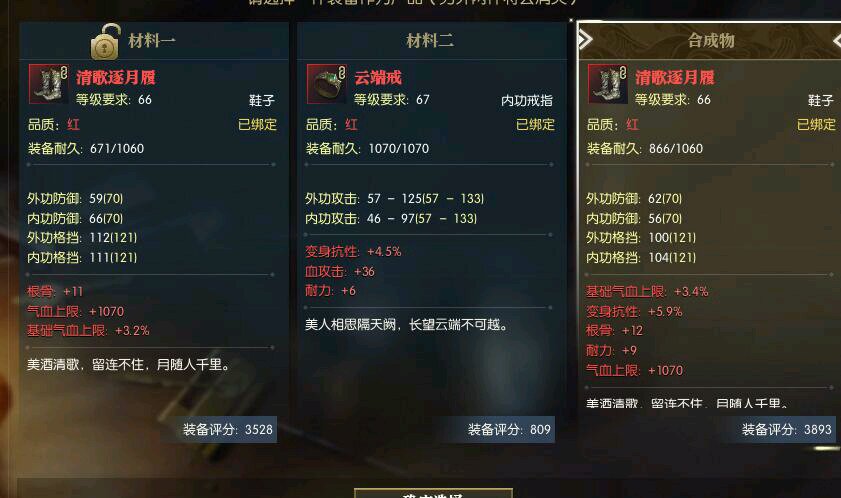Click the confirm button at bottom center
The width and height of the screenshot is (841, 498).
433,493
